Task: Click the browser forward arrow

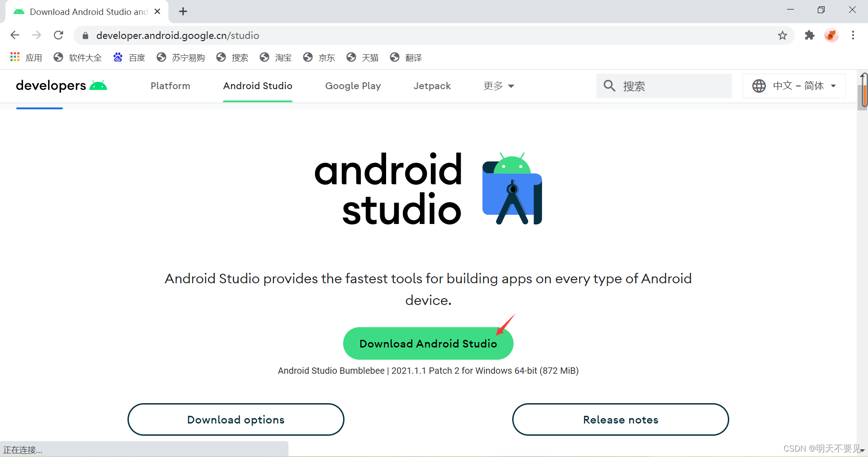Action: [37, 35]
